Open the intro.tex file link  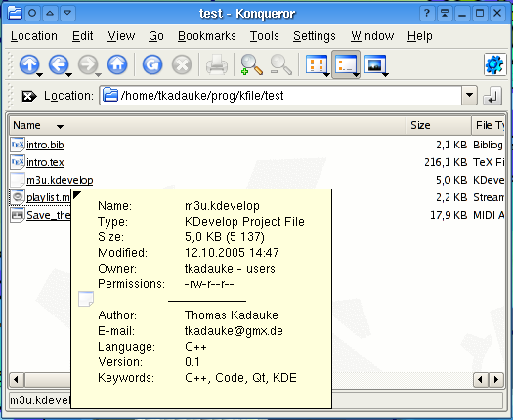(45, 162)
